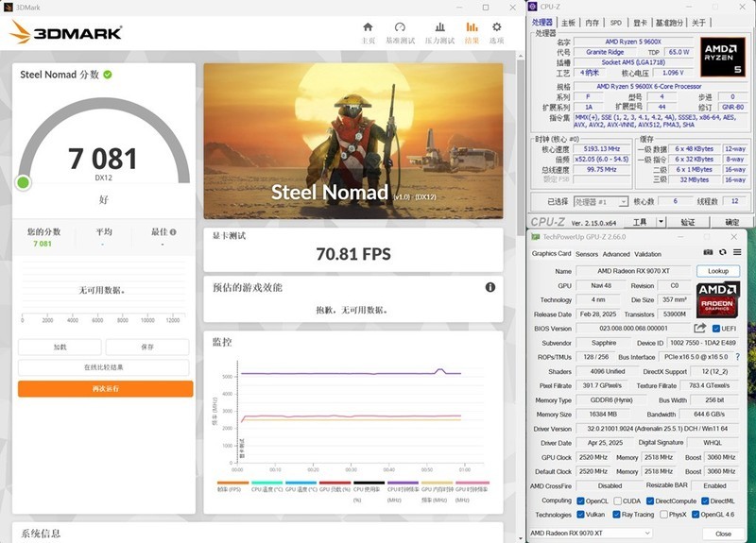Screen dimensions: 756x543
Task: Toggle the OpenCL checkbox
Action: (580, 501)
